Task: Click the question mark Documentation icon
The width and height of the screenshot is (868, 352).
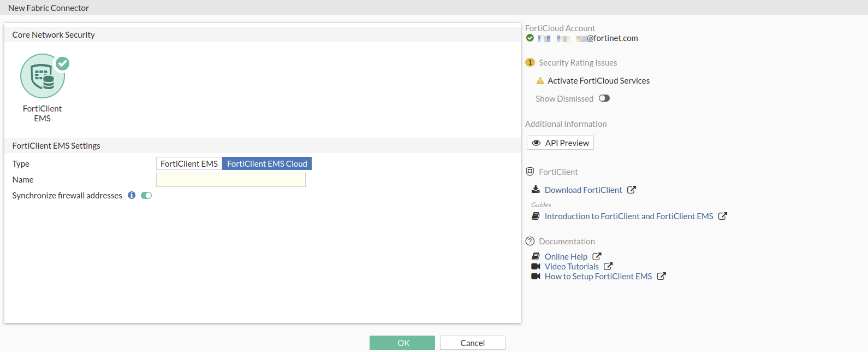Action: 530,241
